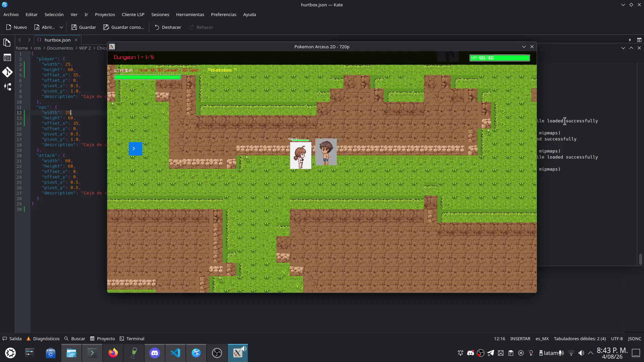Image resolution: width=644 pixels, height=362 pixels.
Task: Toggle the Salida output panel
Action: (x=12, y=339)
